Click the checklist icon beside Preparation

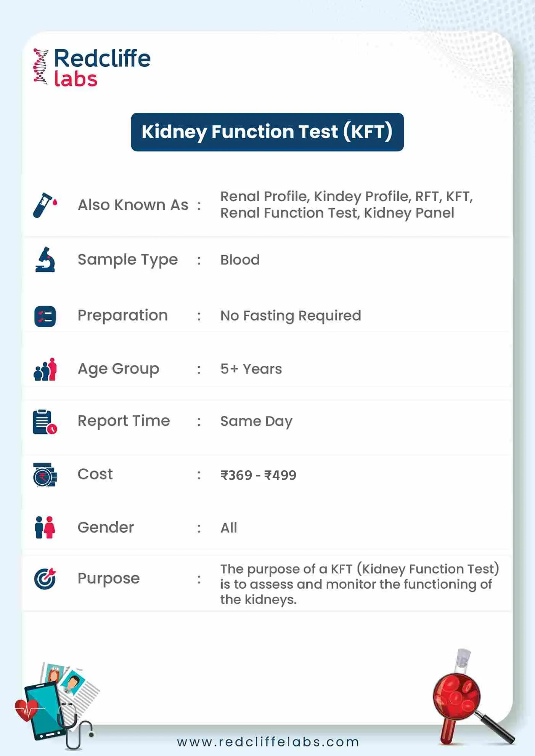coord(45,316)
